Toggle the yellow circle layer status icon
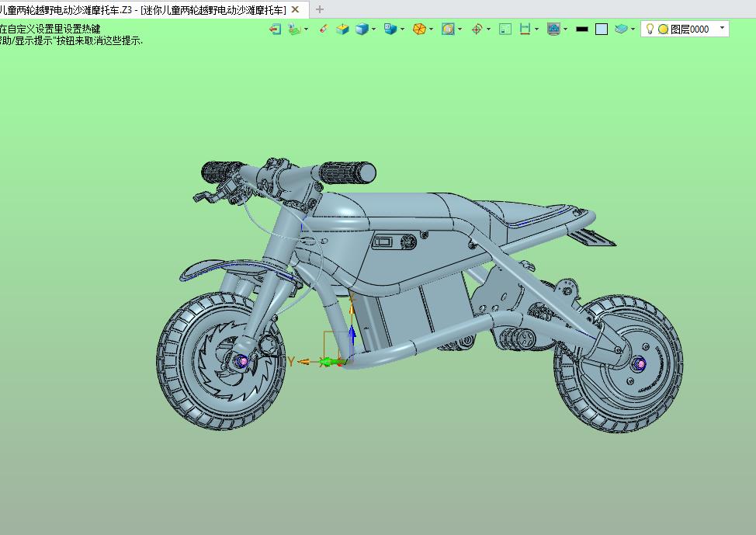The image size is (756, 535). (663, 30)
